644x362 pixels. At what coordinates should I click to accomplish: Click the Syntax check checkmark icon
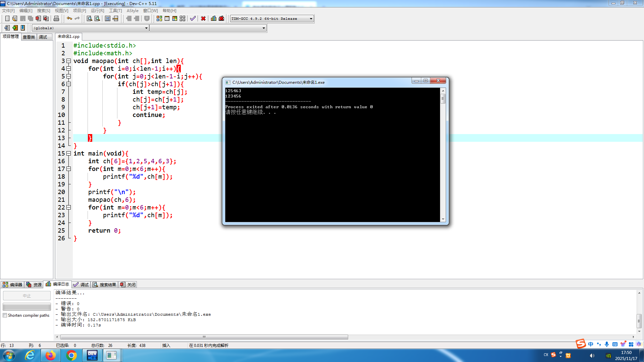click(193, 18)
